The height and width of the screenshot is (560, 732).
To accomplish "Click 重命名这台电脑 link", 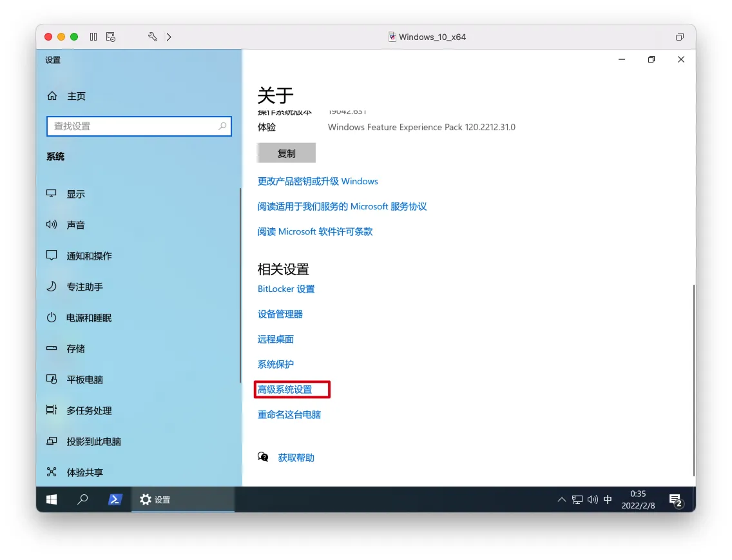I will point(289,415).
